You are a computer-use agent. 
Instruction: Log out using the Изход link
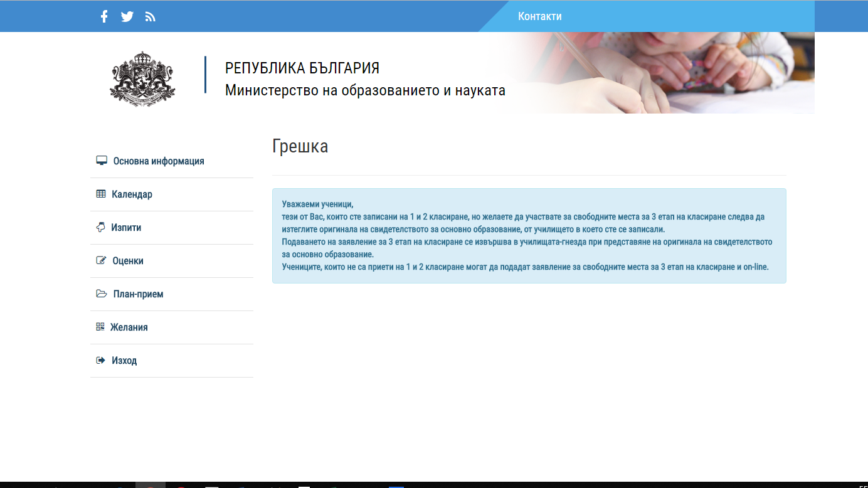coord(124,361)
